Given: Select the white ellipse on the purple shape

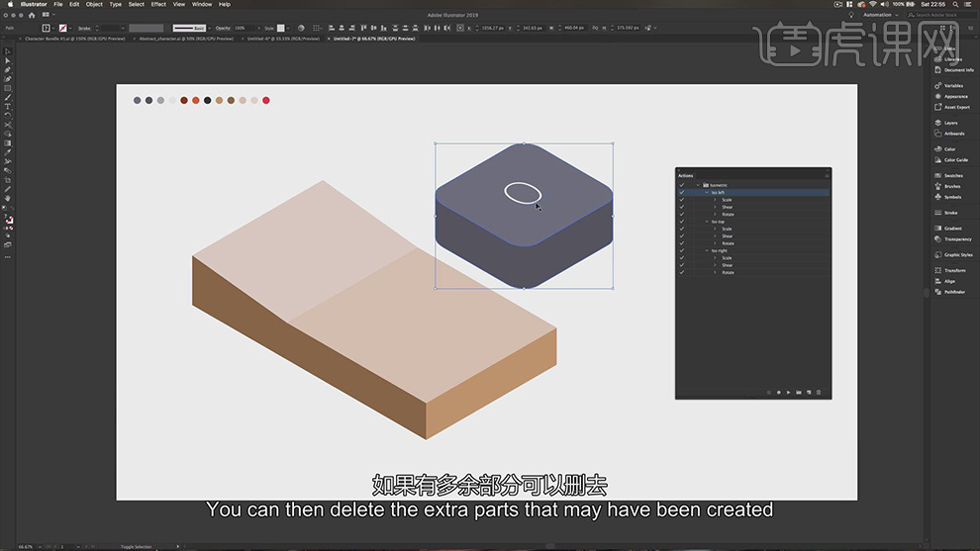Looking at the screenshot, I should [x=523, y=193].
